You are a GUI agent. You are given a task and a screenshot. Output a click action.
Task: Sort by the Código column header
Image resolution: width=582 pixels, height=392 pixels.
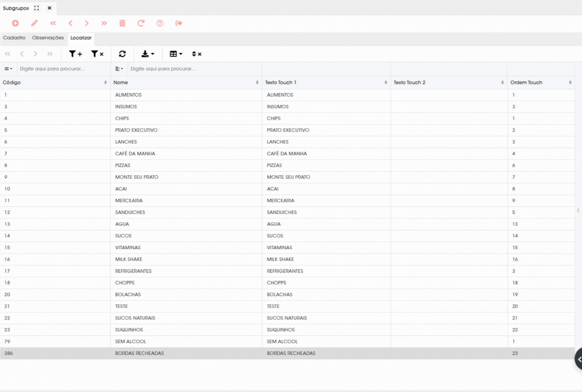click(x=55, y=82)
